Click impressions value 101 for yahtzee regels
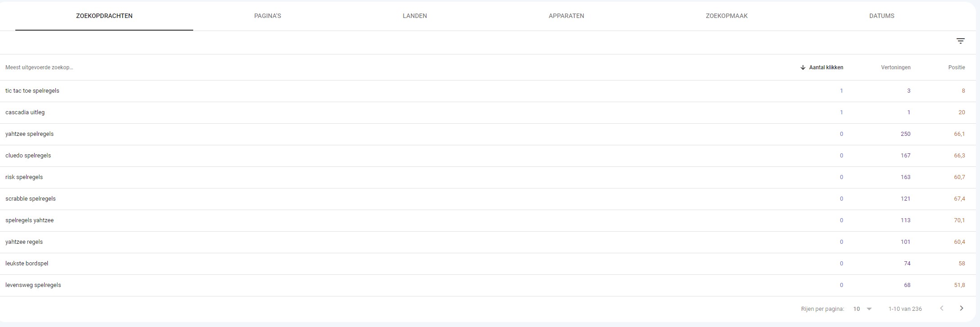 905,242
